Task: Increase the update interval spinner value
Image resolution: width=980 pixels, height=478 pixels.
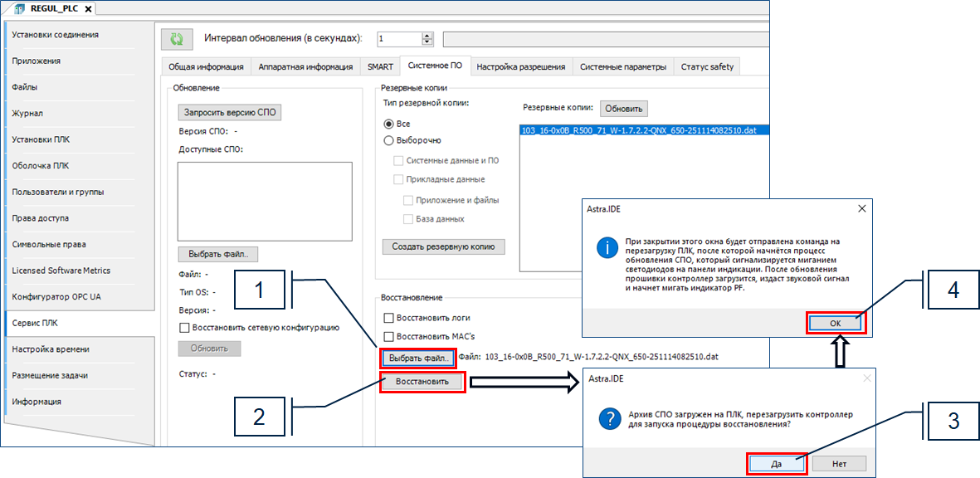Action: (427, 36)
